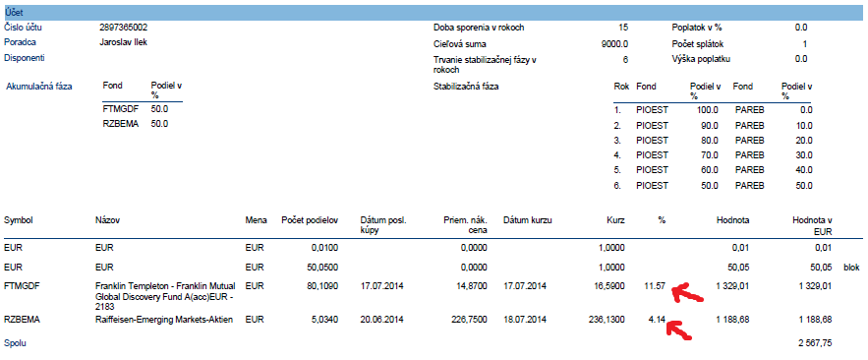This screenshot has height=360, width=868.
Task: Click the Účet section header
Action: 434,12
